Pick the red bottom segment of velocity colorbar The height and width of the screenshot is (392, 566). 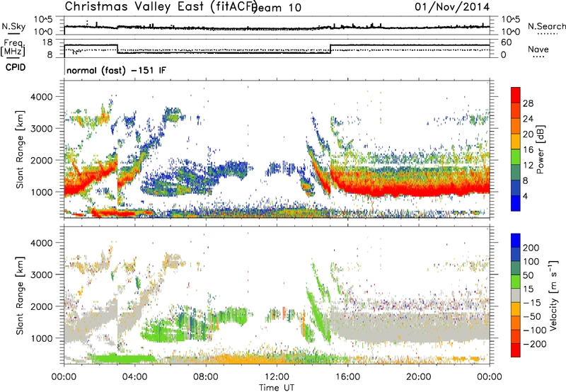(x=516, y=350)
